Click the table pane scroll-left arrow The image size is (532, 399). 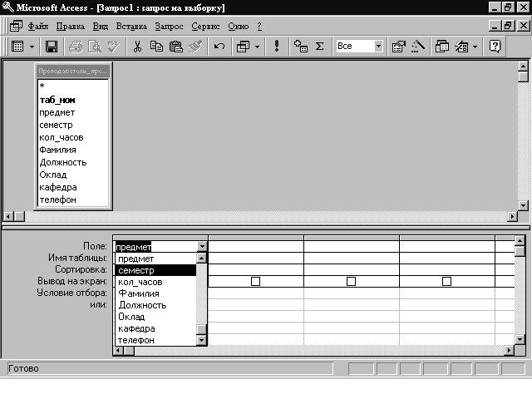point(8,216)
